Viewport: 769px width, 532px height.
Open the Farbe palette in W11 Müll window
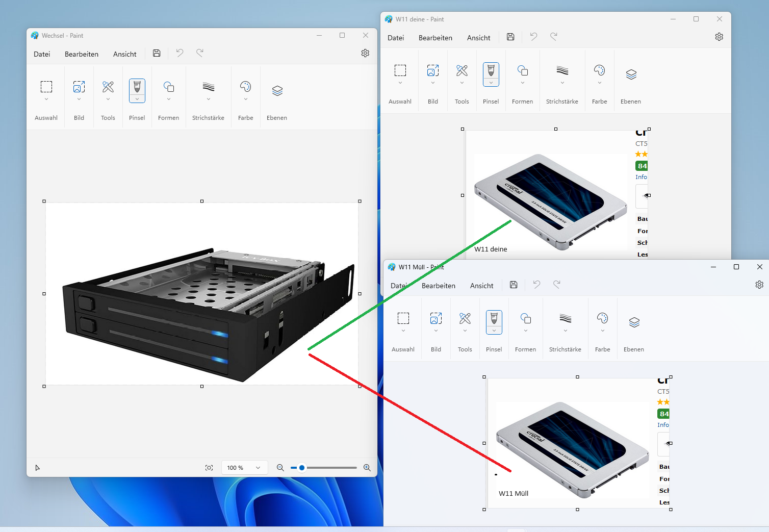pos(603,318)
